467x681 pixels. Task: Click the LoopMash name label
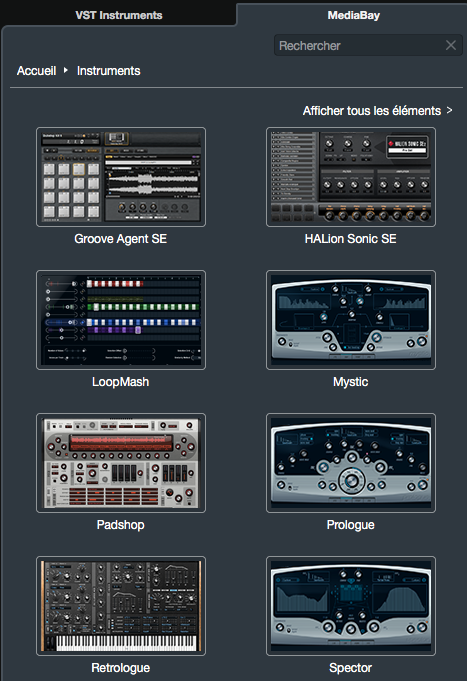[x=120, y=382]
